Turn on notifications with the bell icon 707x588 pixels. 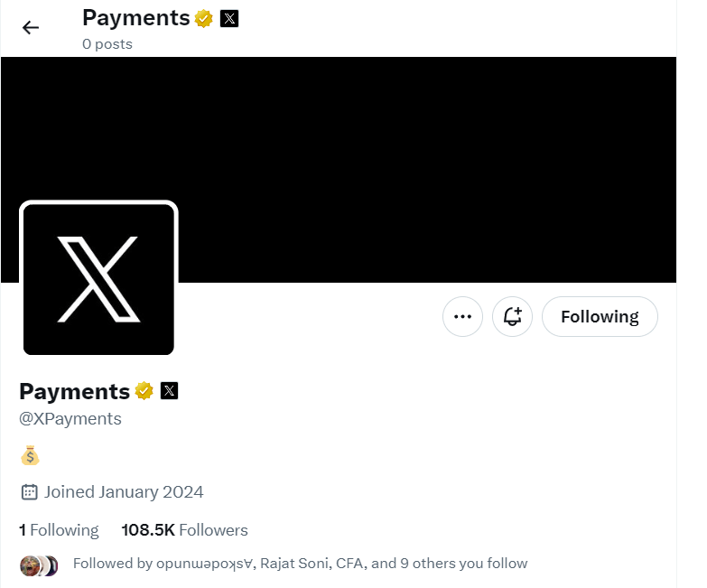512,316
